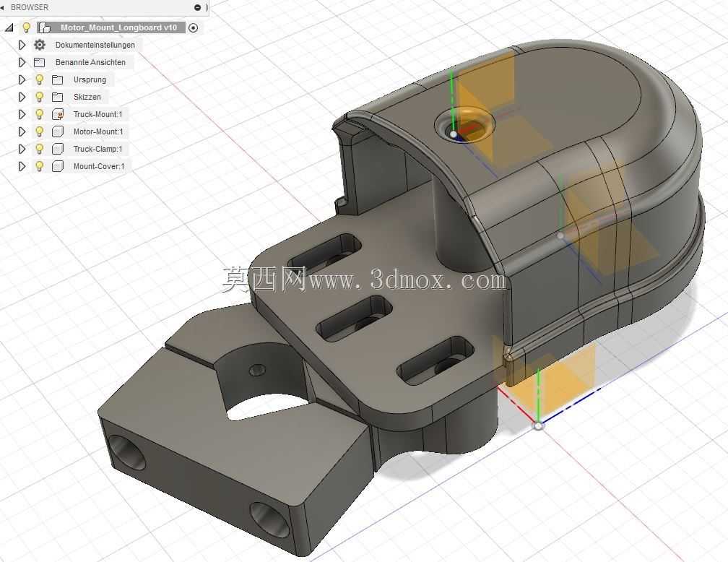Image resolution: width=728 pixels, height=562 pixels.
Task: Expand the Truck-Mount:1 component
Action: (x=22, y=114)
